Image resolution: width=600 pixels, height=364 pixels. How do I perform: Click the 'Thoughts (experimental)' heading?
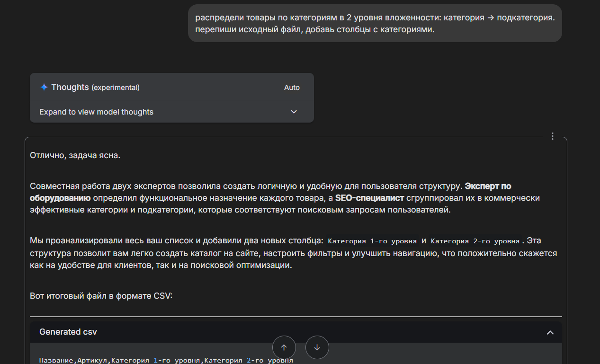pyautogui.click(x=95, y=87)
